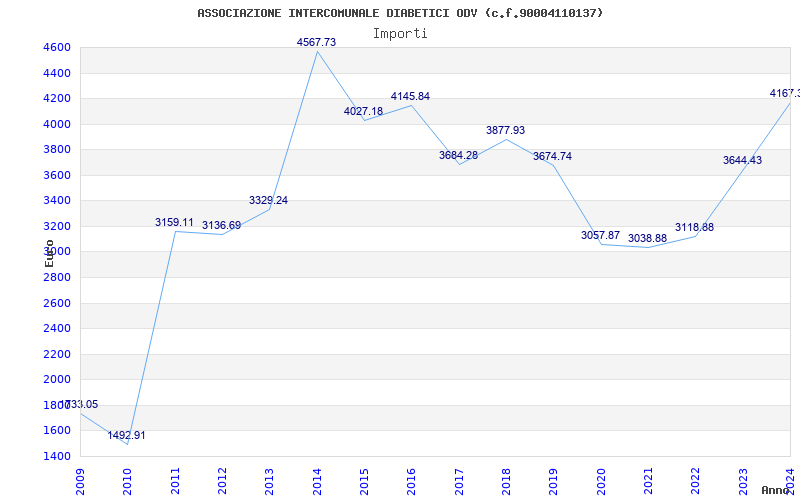Click the 2019 x-axis year label
Viewport: 800px width, 500px height.
coord(554,482)
